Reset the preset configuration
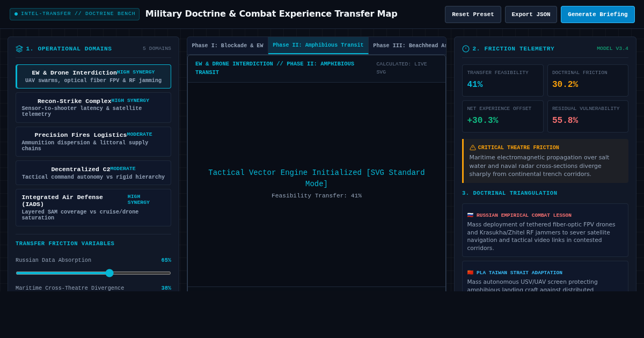Screen dimensions: 644x338 [x=473, y=14]
